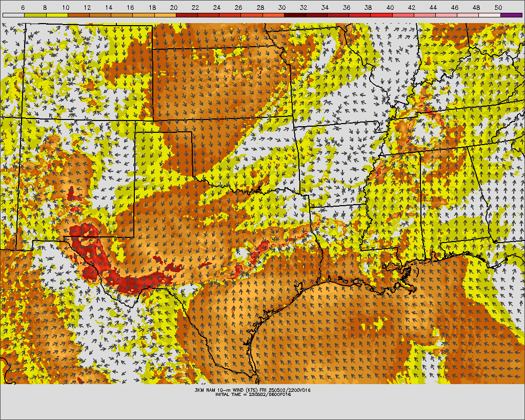This screenshot has height=420, width=525.
Task: Pick the legend segment between 28 and 30
Action: (x=273, y=15)
